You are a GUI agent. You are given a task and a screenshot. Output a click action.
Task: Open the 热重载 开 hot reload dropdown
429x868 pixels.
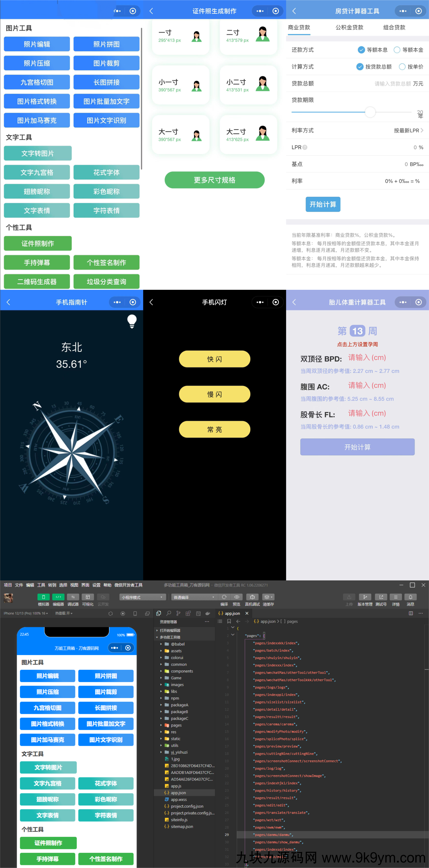coord(64,613)
